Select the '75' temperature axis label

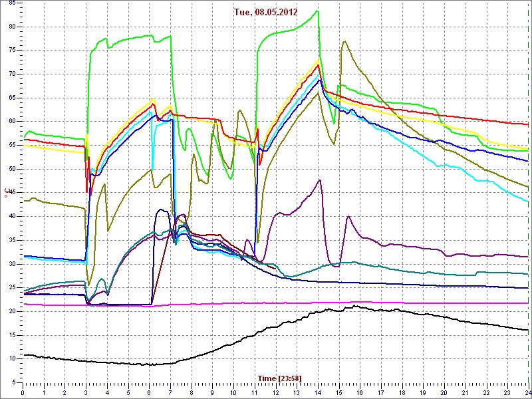coord(11,51)
